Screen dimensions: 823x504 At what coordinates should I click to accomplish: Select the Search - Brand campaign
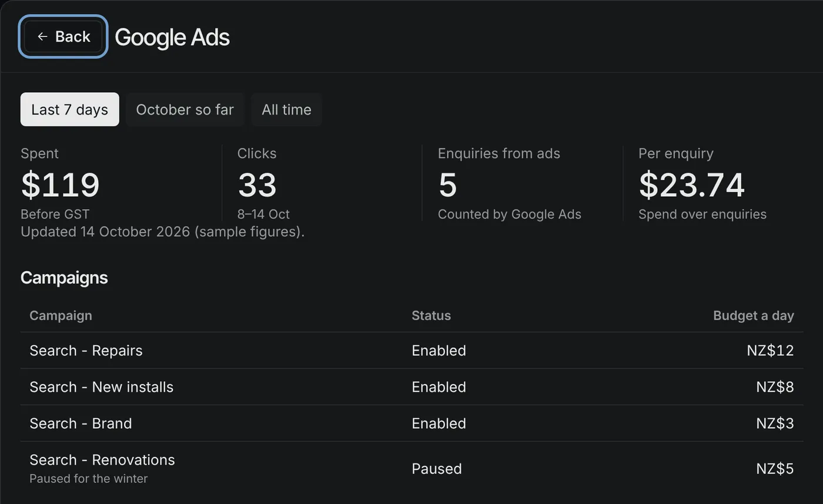point(411,424)
